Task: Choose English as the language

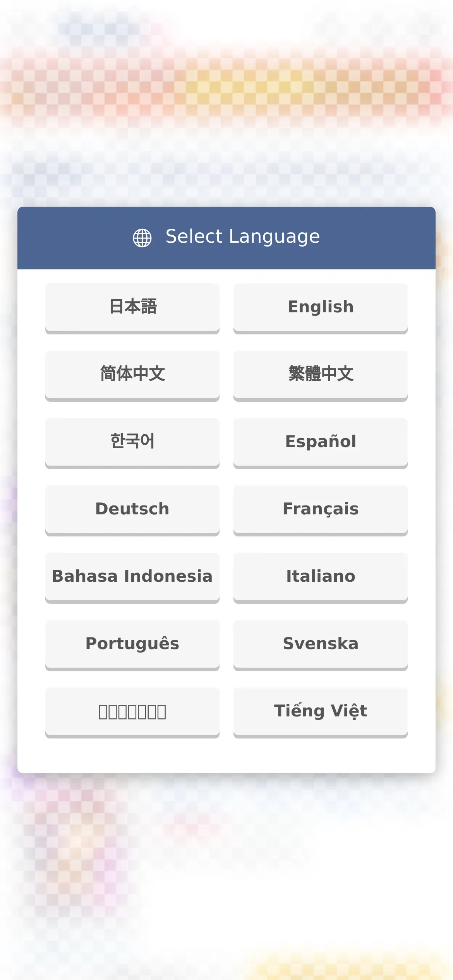Action: coord(320,307)
